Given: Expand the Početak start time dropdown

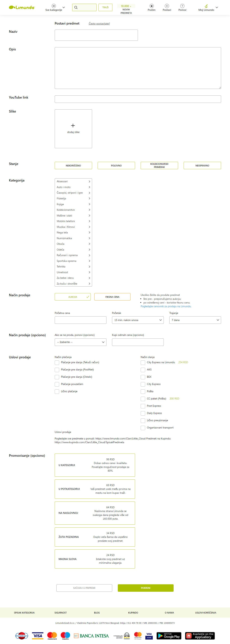Looking at the screenshot, I should (x=138, y=320).
